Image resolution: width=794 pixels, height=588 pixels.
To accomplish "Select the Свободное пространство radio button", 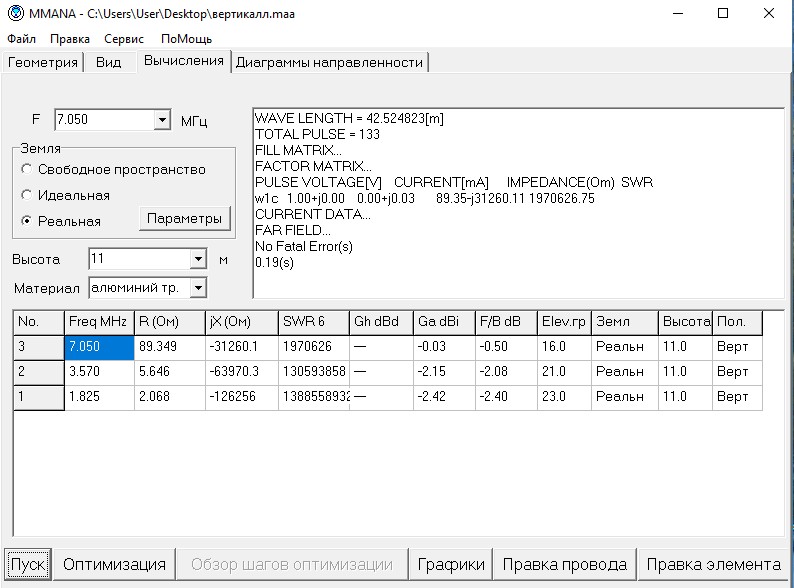I will 27,169.
